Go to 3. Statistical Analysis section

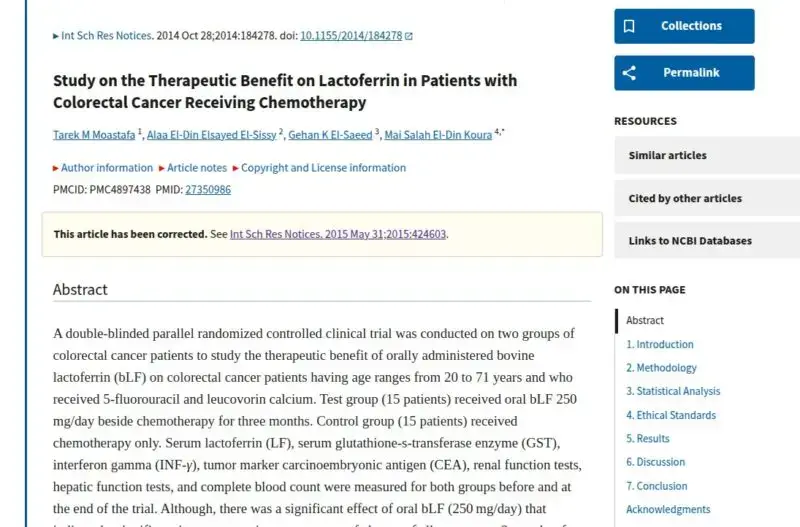point(673,391)
